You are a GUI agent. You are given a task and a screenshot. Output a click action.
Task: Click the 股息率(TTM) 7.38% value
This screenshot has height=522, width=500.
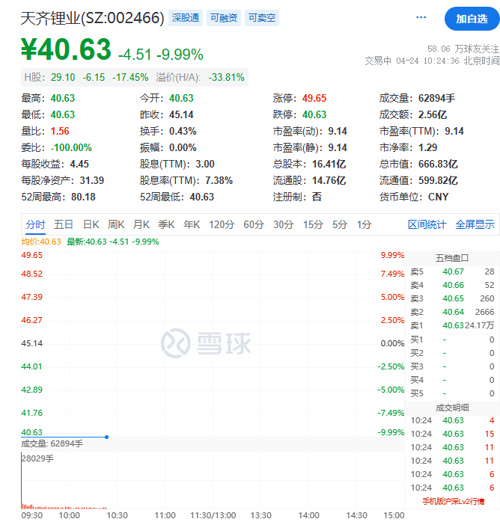click(219, 180)
